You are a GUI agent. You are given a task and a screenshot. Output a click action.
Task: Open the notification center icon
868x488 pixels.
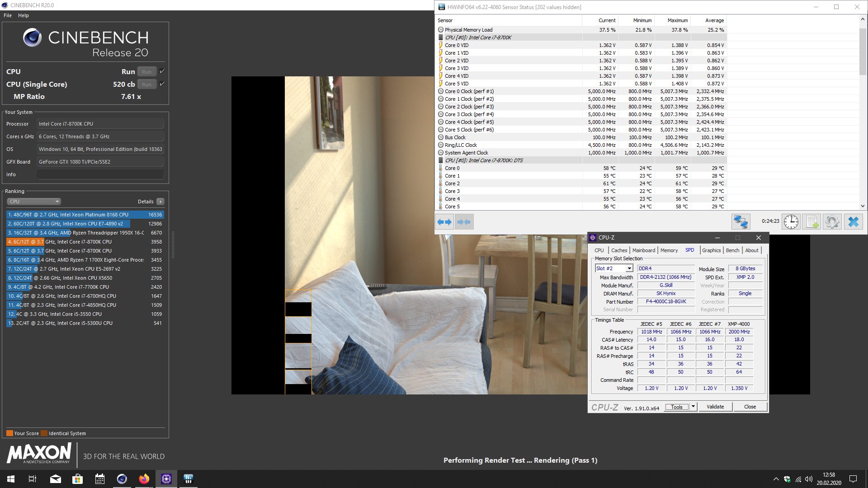tap(853, 479)
